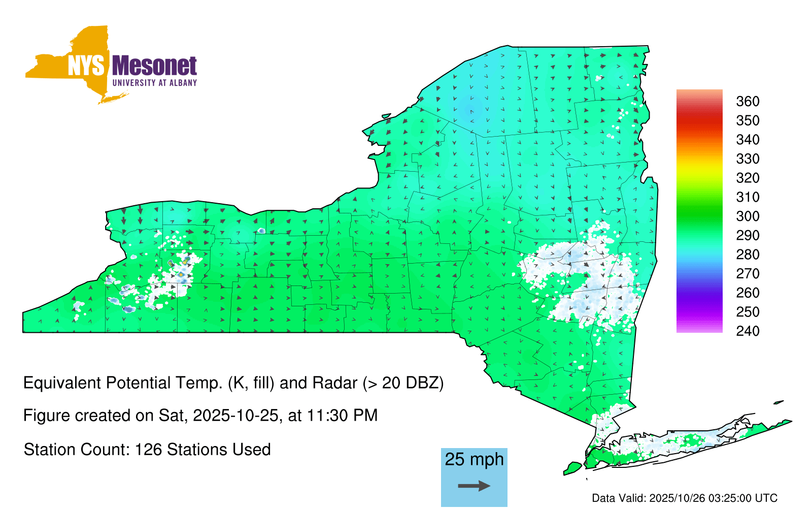This screenshot has width=812, height=508.
Task: Click the University at Albany text
Action: (x=154, y=83)
